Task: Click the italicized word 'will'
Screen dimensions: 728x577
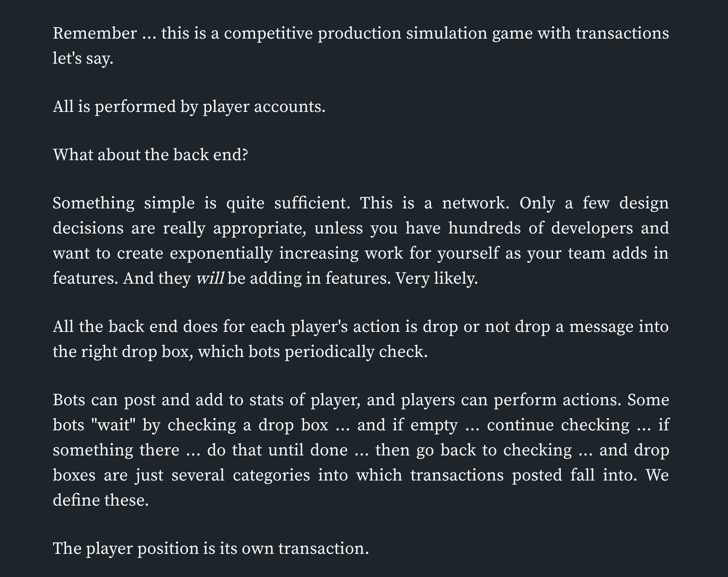Action: click(x=210, y=278)
